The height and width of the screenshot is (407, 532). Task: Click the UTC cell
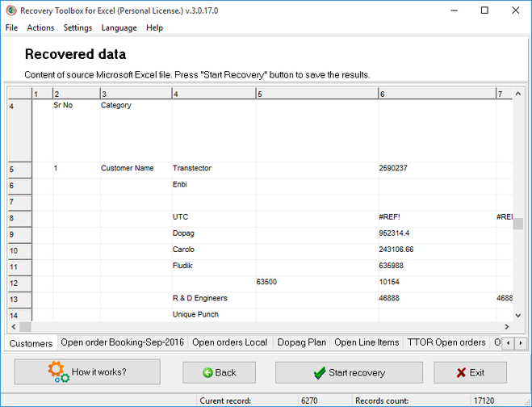pyautogui.click(x=214, y=219)
